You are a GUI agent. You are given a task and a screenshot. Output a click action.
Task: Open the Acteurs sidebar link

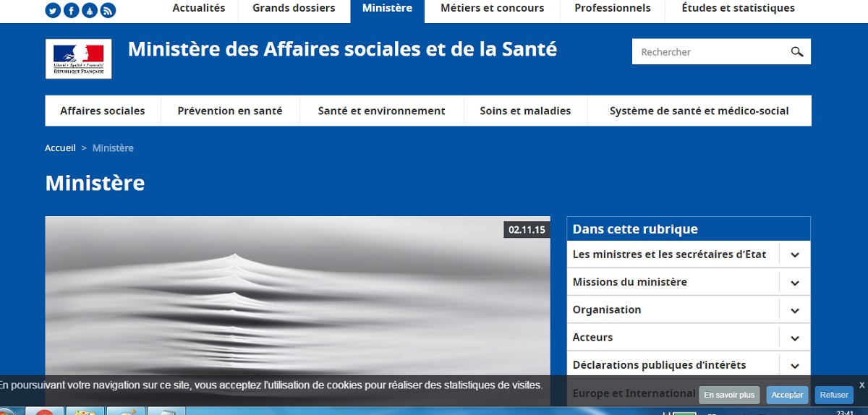(592, 338)
